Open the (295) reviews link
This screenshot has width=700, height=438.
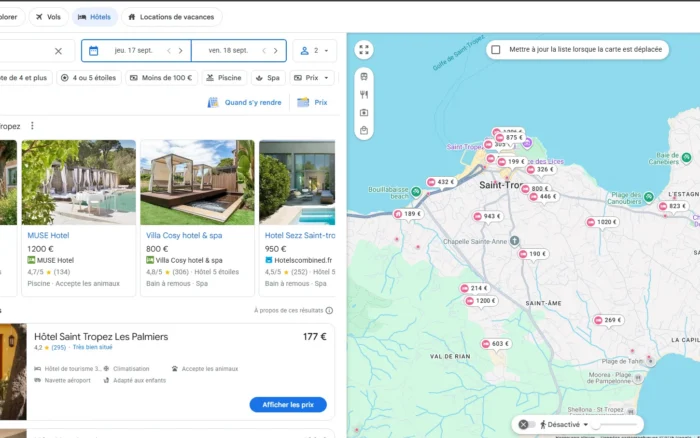click(58, 347)
